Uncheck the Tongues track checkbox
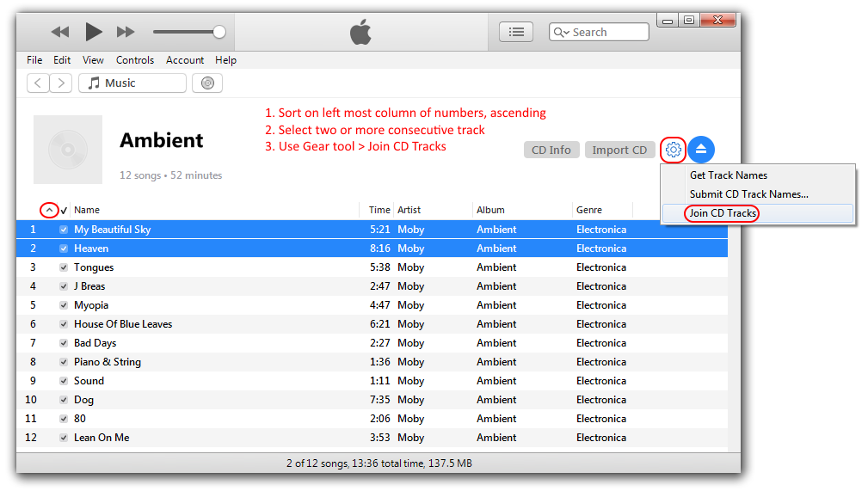868x491 pixels. 64,267
